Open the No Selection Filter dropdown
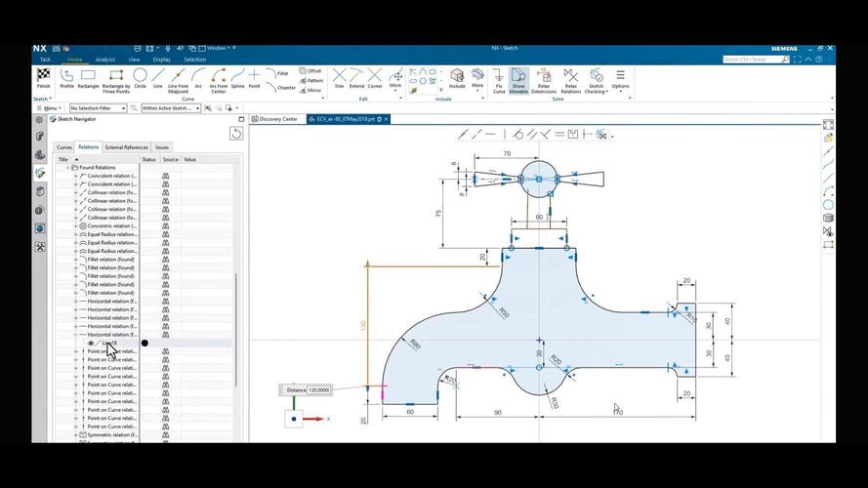The image size is (868, 488). [99, 108]
